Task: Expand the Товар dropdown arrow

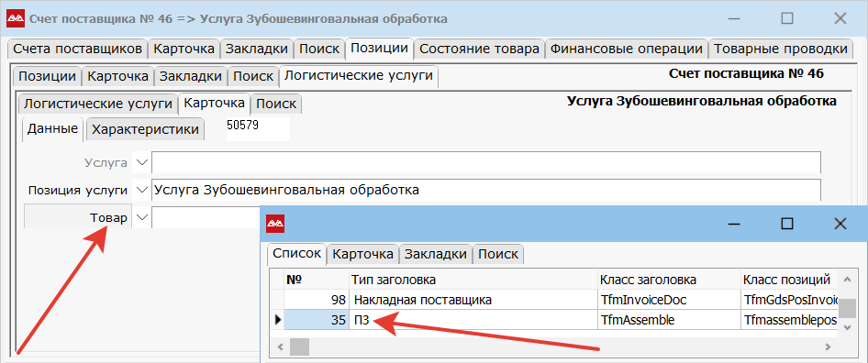Action: click(x=142, y=218)
